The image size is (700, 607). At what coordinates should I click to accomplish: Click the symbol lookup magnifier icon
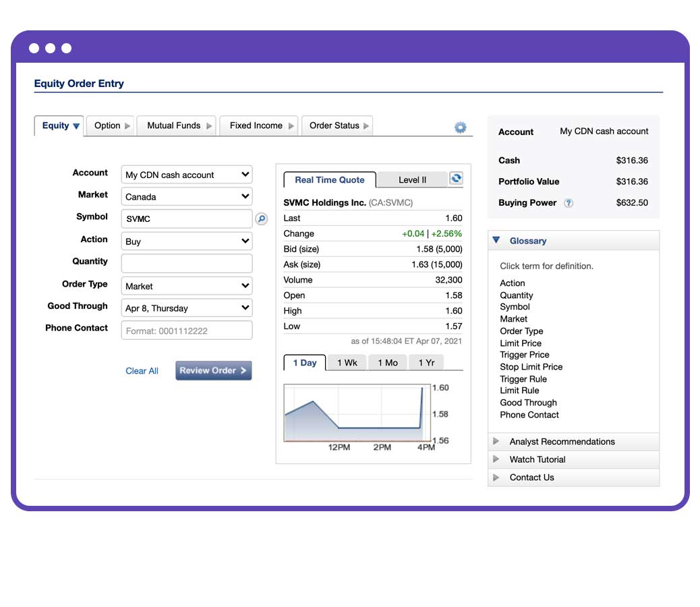(x=262, y=219)
